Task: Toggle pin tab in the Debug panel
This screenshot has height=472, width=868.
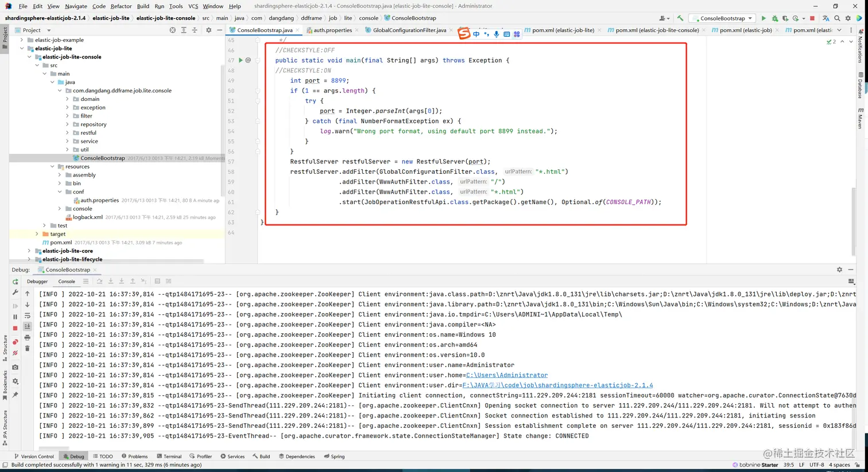Action: 15,395
